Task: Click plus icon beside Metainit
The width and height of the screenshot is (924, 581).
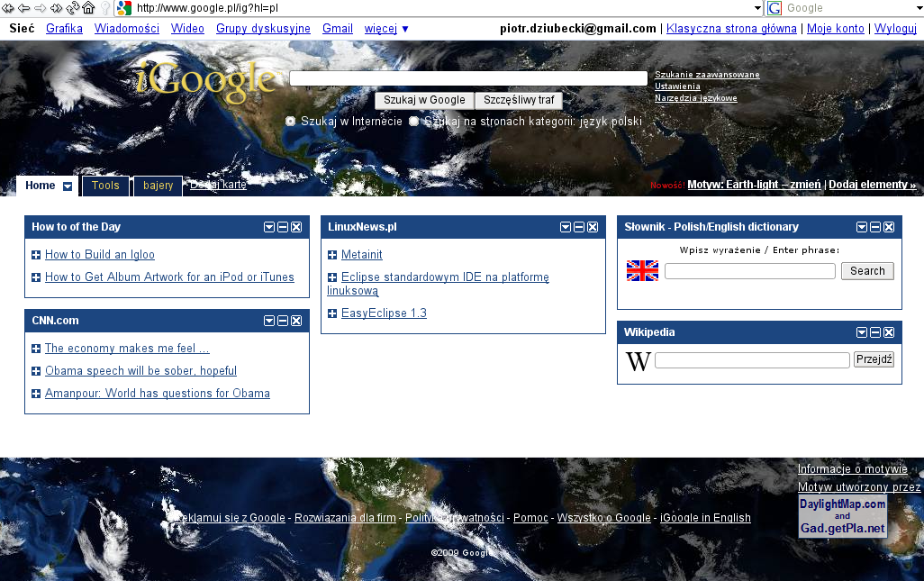Action: click(332, 255)
